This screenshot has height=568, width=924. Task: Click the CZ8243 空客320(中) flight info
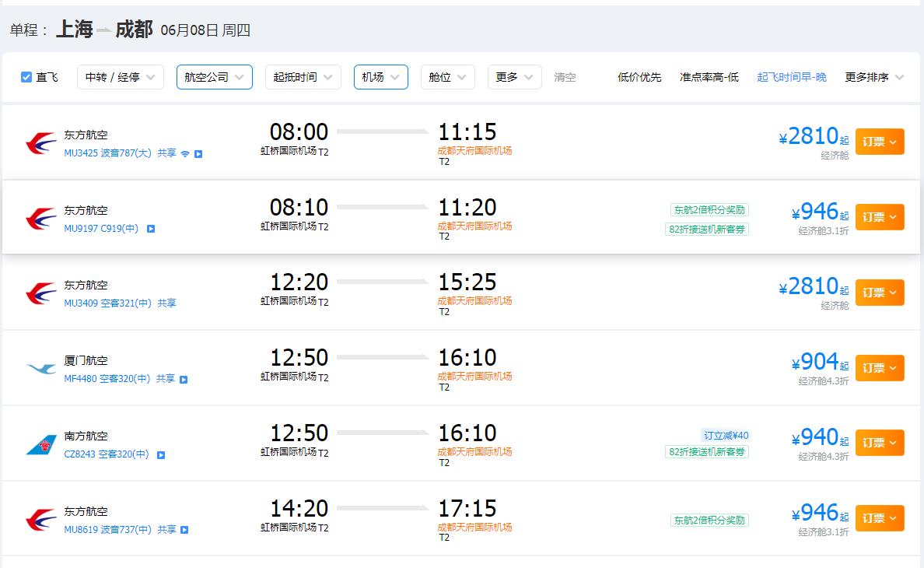107,454
